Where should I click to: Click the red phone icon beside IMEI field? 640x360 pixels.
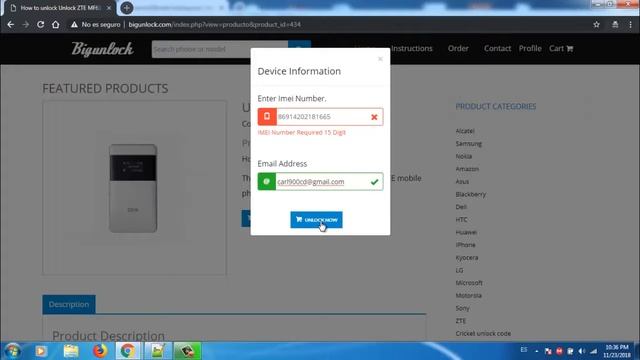tap(267, 117)
